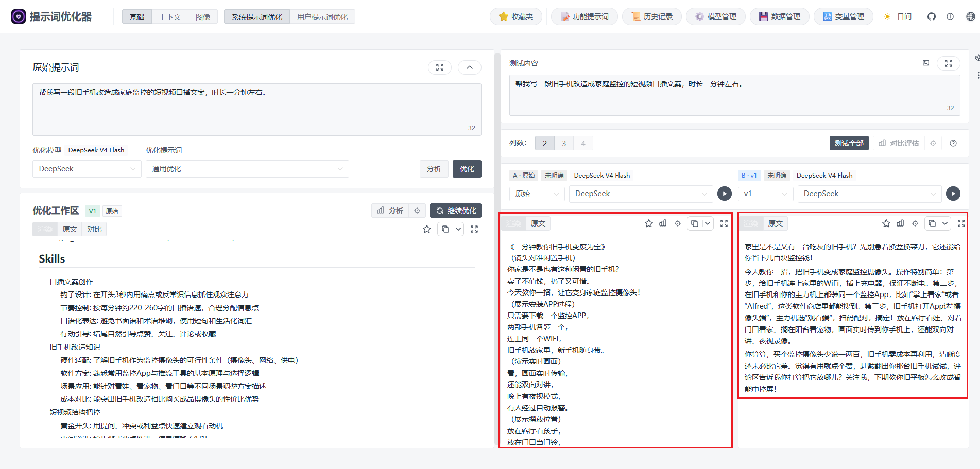Toggle the 日间 day theme switch
This screenshot has width=980, height=469.
pyautogui.click(x=899, y=16)
